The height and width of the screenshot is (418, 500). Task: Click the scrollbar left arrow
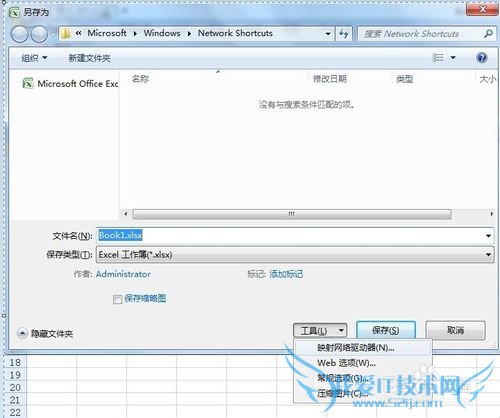pos(126,214)
